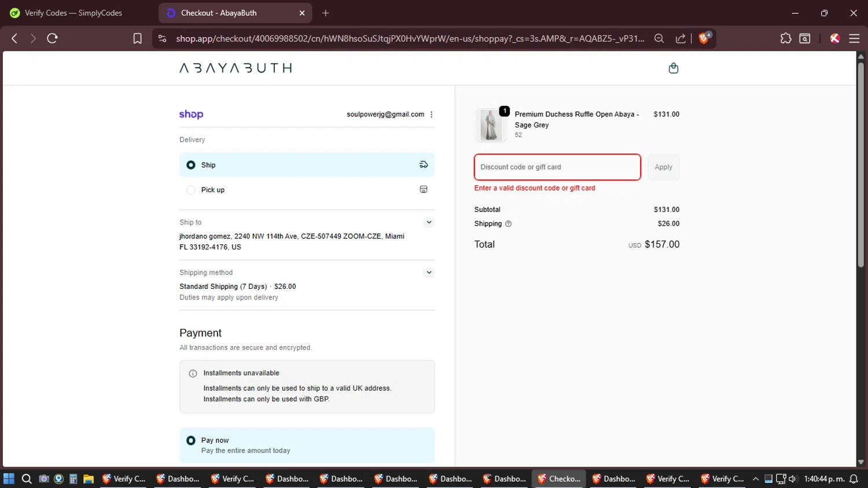Open a new browser tab
Viewport: 868px width, 488px height.
click(x=326, y=13)
